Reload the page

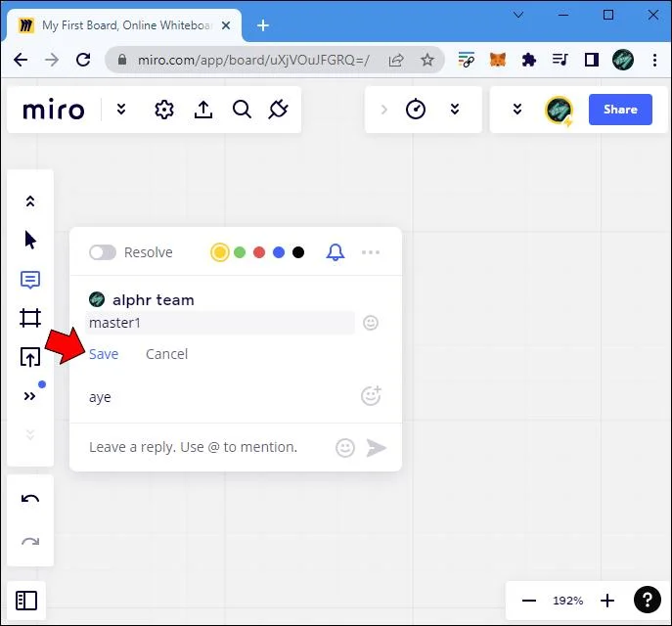coord(83,60)
